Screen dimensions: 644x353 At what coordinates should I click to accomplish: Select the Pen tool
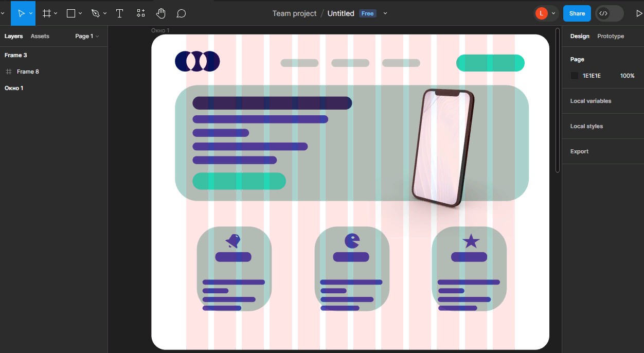point(96,13)
